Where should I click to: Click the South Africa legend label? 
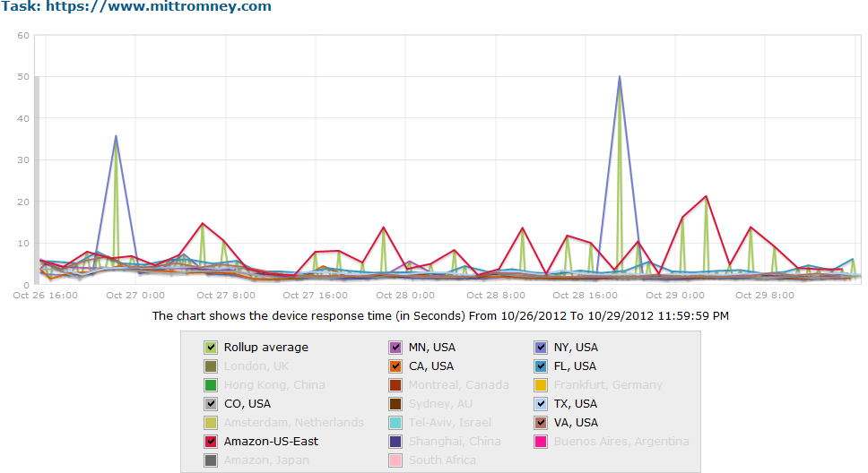[442, 460]
